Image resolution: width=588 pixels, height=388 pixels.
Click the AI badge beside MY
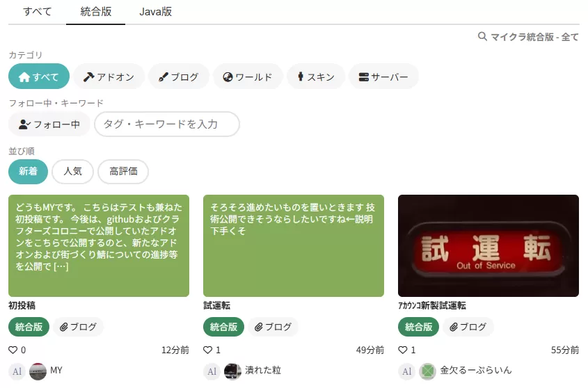click(17, 371)
